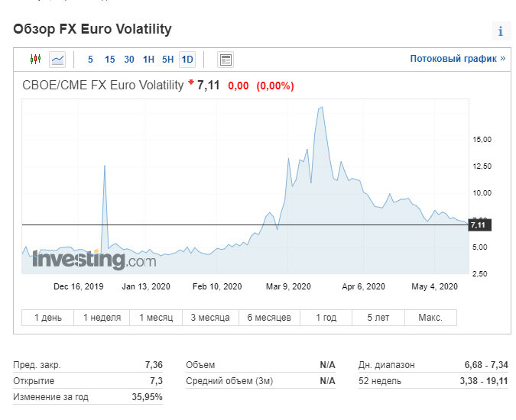The height and width of the screenshot is (420, 516).
Task: Choose the 5H interval
Action: tap(168, 60)
